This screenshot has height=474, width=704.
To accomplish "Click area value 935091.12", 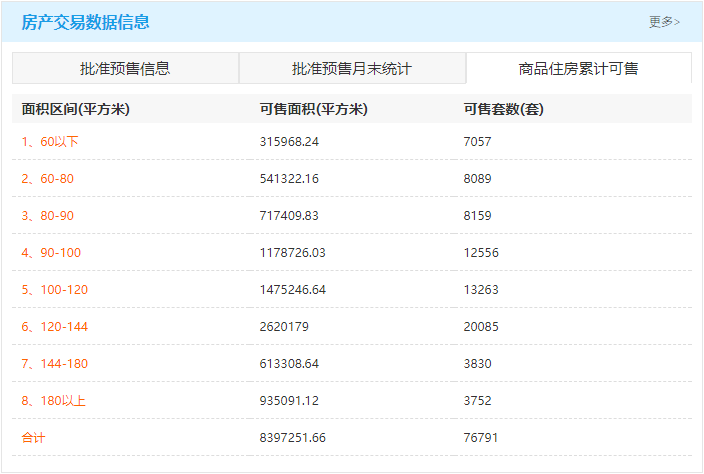I will [x=289, y=401].
